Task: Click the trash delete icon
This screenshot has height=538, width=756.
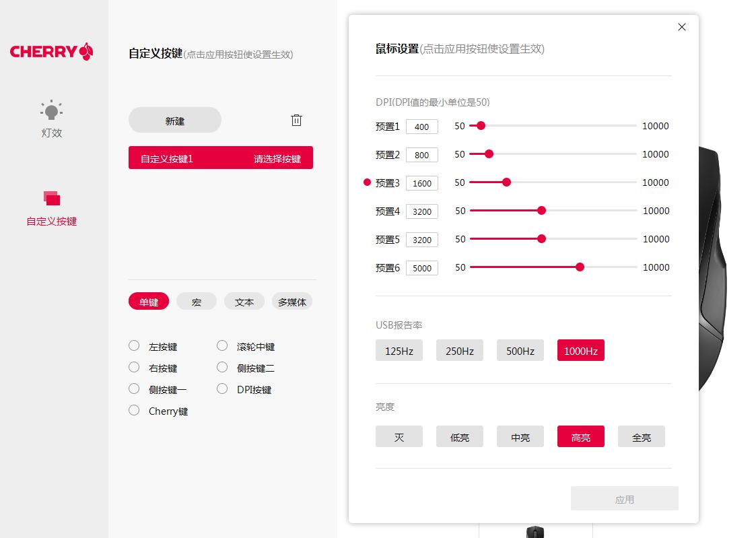Action: (296, 119)
